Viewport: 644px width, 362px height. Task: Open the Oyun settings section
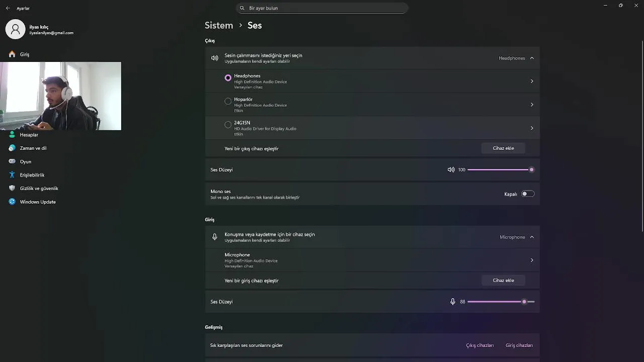click(x=25, y=162)
